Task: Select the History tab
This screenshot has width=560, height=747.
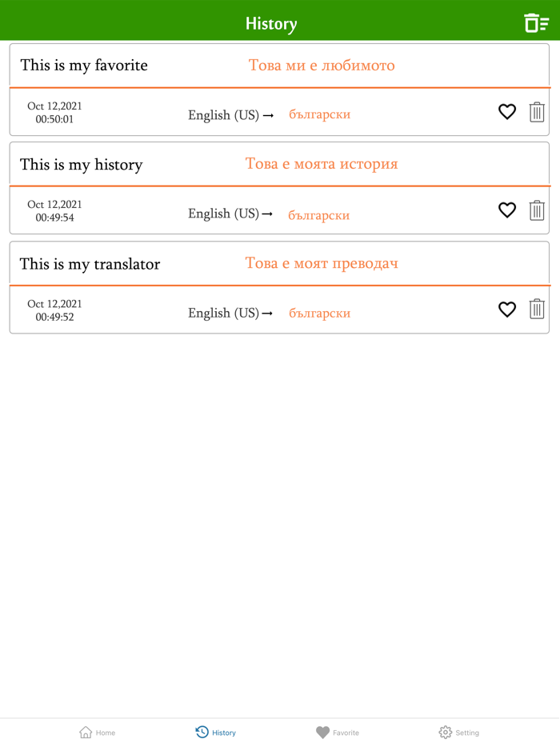Action: (215, 732)
